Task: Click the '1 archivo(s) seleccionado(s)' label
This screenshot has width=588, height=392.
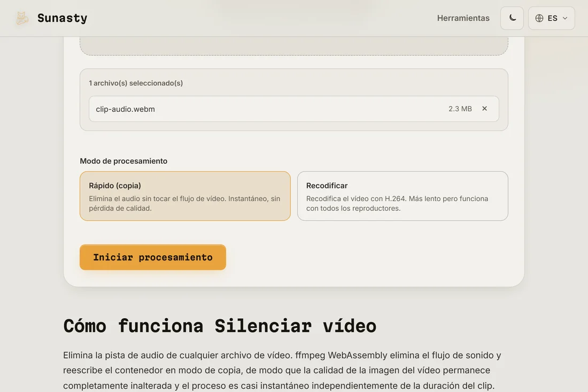Action: click(x=136, y=83)
